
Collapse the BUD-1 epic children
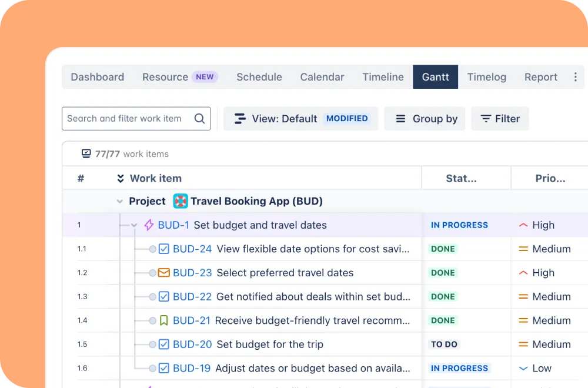134,225
